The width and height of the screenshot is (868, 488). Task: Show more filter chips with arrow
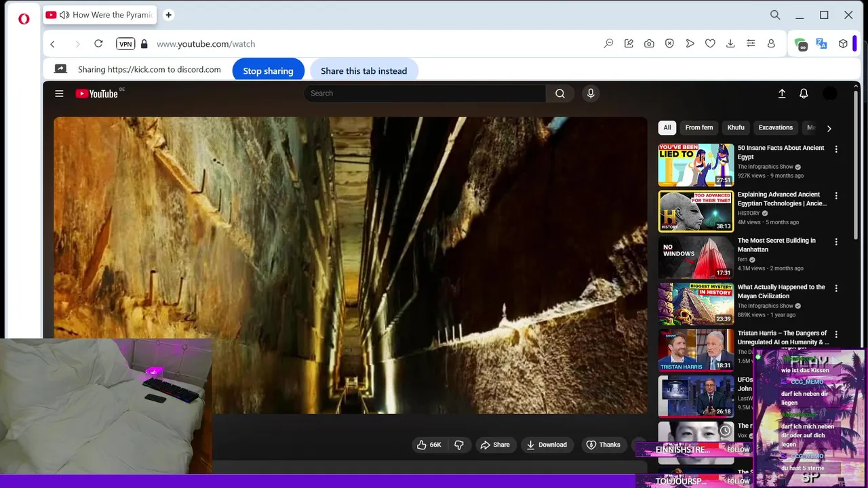[829, 128]
